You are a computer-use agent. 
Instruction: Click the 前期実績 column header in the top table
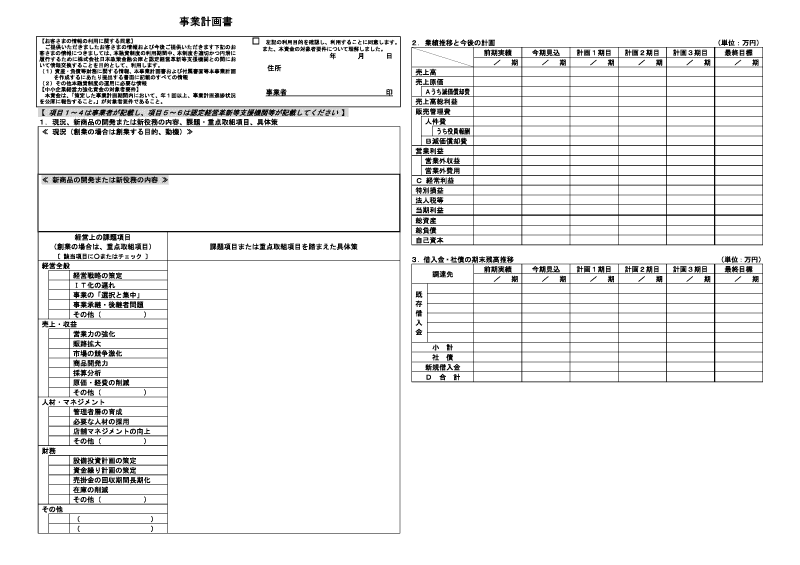pos(497,50)
